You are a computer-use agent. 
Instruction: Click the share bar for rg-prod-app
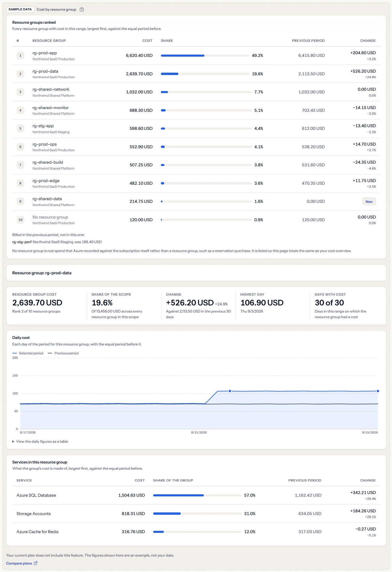tap(205, 55)
